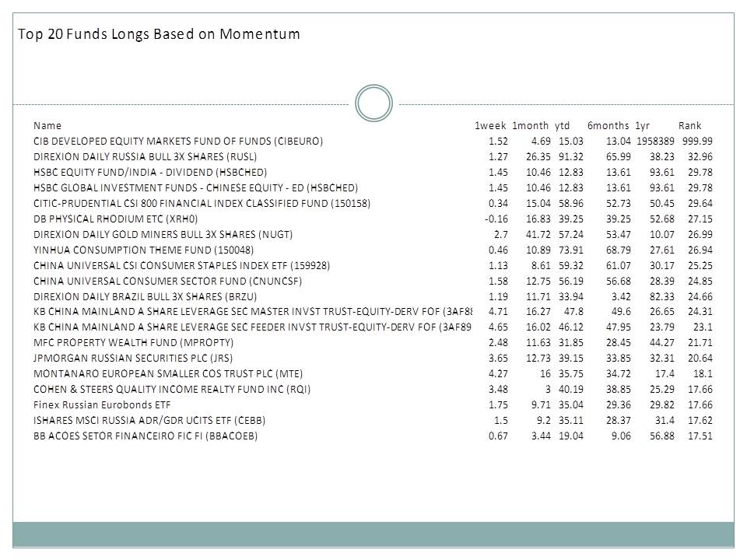Image resolution: width=747 pixels, height=560 pixels.
Task: Click MFC Property Wealth Fund (MPROPTY)
Action: coord(133,342)
